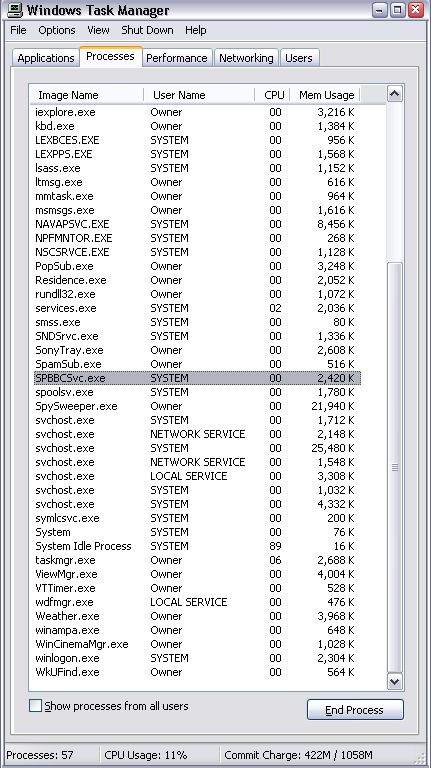Select the winlogon.exe process
This screenshot has width=431, height=768.
[197, 658]
